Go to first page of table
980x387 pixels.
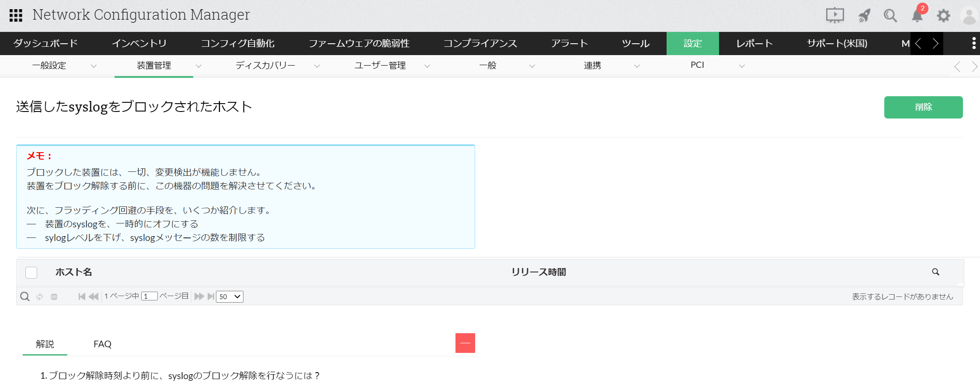82,296
